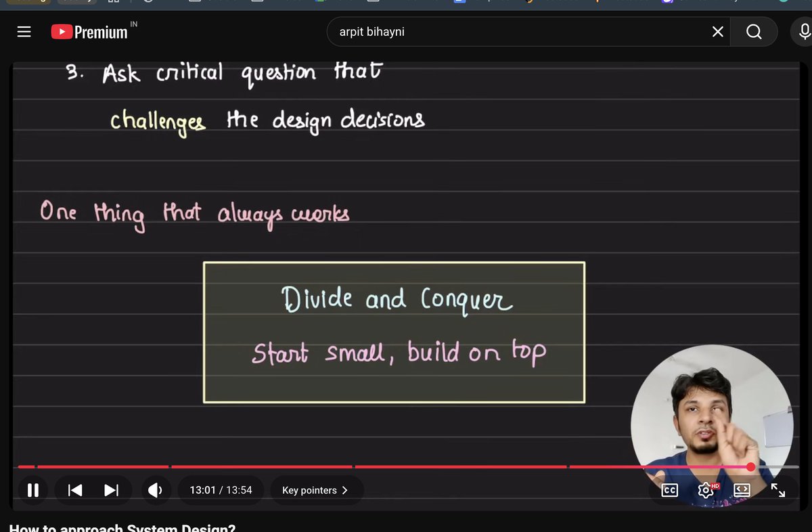Enter fullscreen mode
Image resolution: width=812 pixels, height=532 pixels.
(x=778, y=490)
